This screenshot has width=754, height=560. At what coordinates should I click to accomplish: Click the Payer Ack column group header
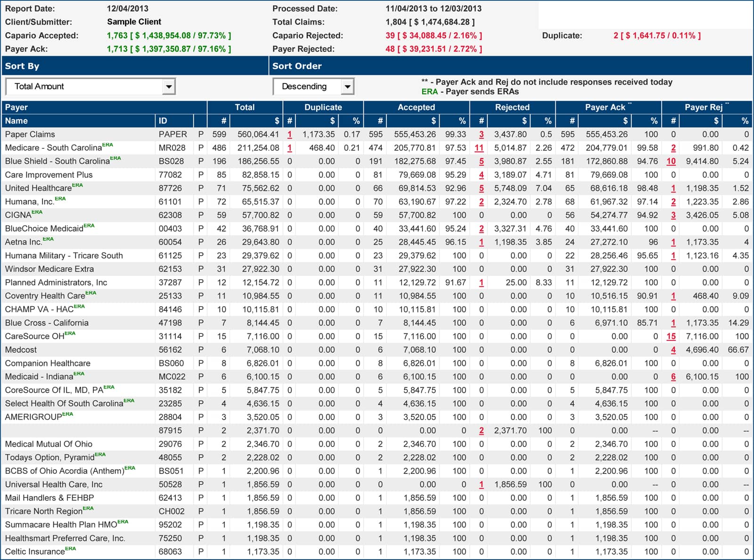point(608,107)
